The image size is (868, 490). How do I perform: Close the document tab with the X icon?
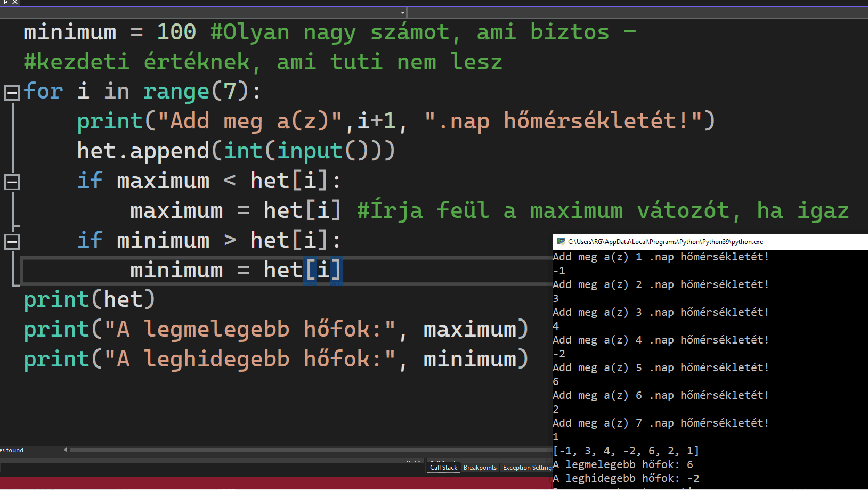pos(15,2)
